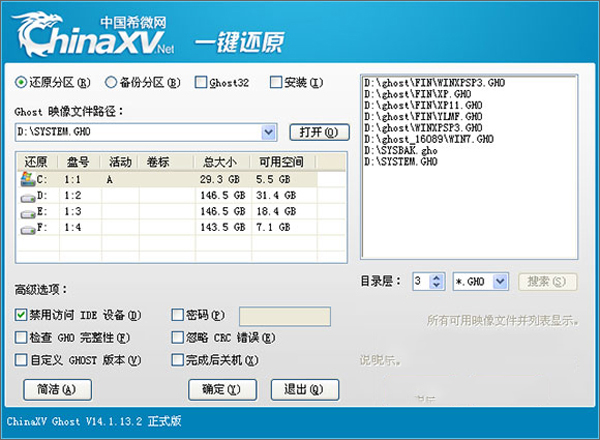Click the 18.4 GB free space cell

(x=276, y=212)
